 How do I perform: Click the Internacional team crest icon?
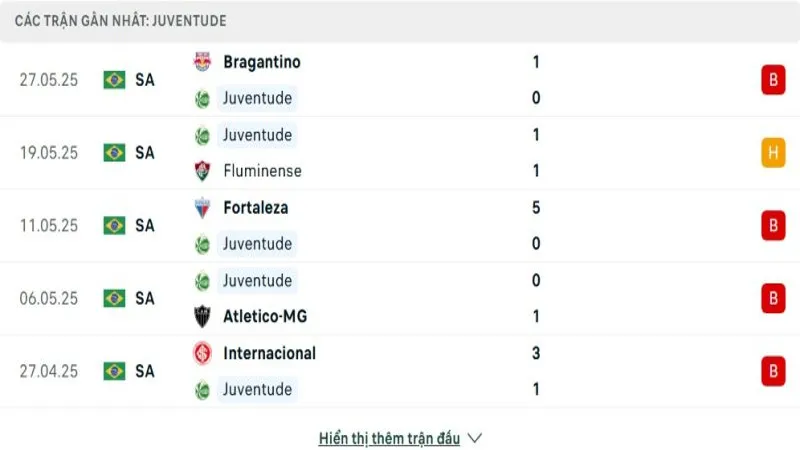coord(203,353)
